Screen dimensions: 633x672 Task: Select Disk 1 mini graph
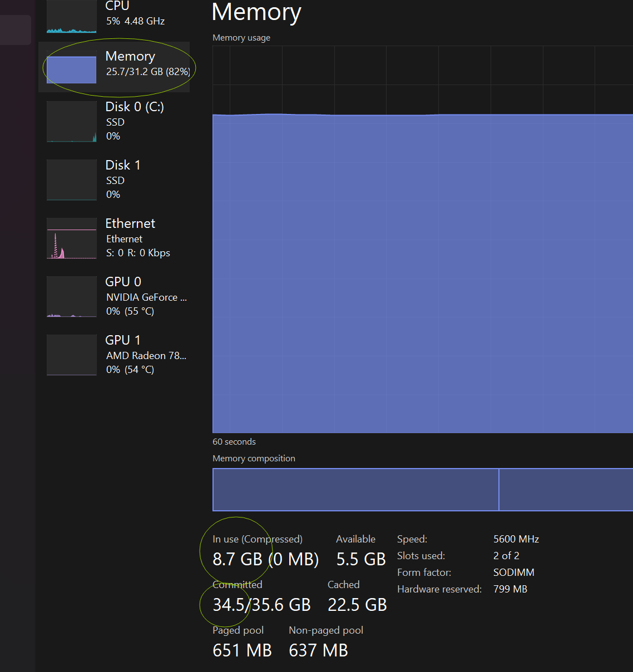click(72, 180)
